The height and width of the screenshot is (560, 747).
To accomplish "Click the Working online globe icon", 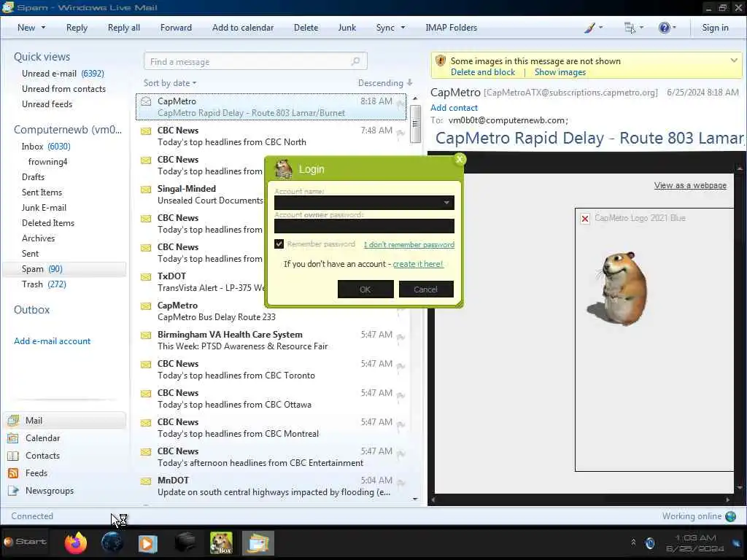I will click(730, 516).
